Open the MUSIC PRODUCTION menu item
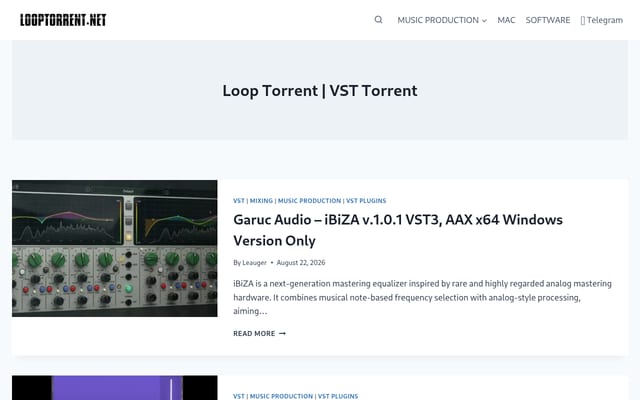The width and height of the screenshot is (640, 400). [x=438, y=20]
